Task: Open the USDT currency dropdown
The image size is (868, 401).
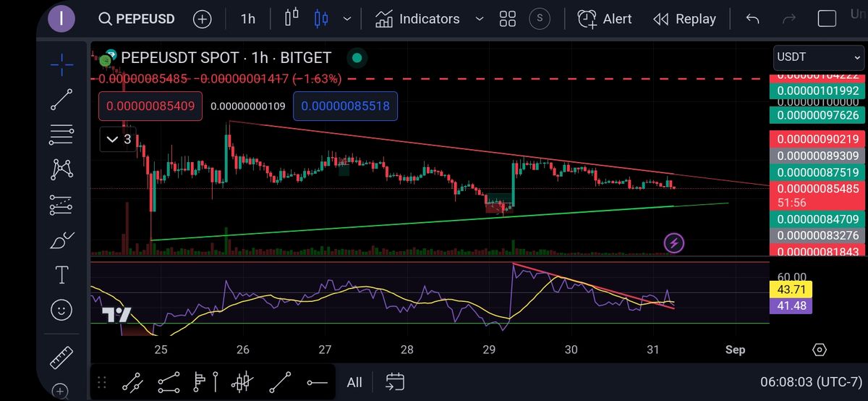Action: click(818, 57)
